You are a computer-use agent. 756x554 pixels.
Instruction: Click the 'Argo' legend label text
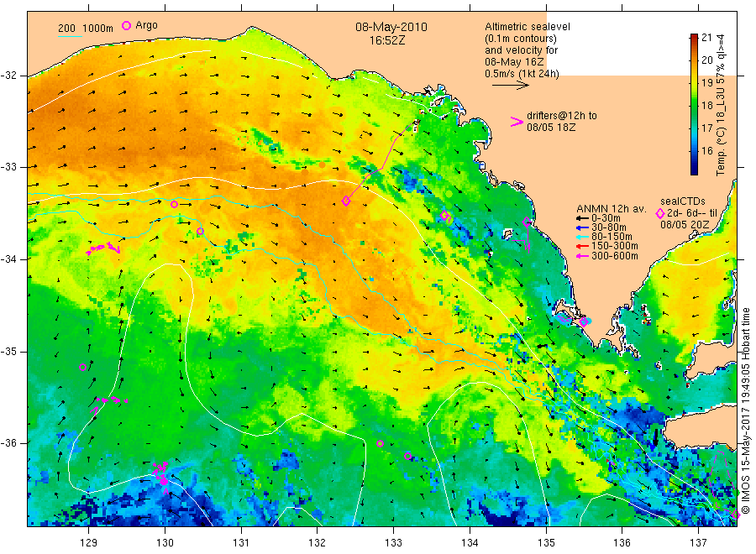(x=146, y=25)
